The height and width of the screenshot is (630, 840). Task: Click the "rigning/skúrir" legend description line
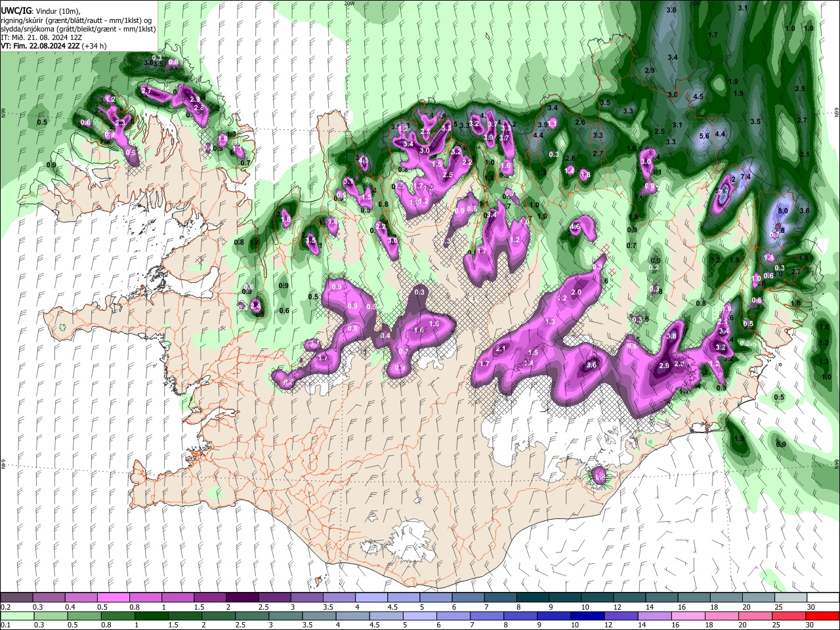click(77, 20)
